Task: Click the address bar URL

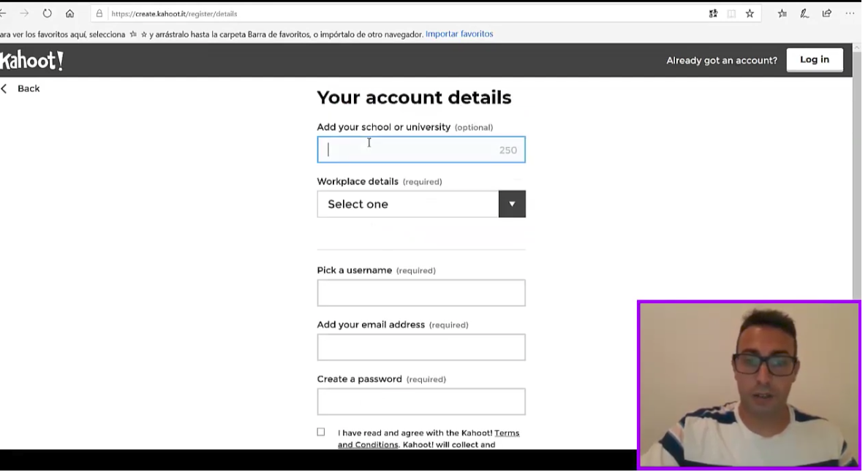Action: pos(174,14)
